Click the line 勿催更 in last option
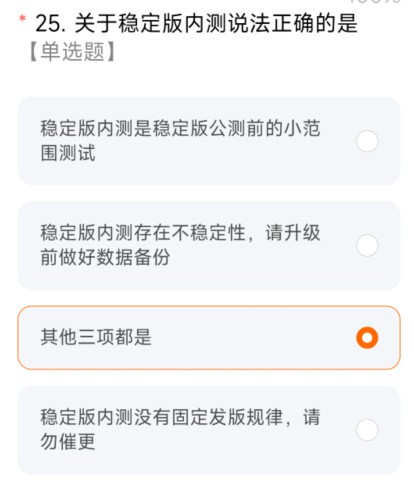 click(68, 442)
